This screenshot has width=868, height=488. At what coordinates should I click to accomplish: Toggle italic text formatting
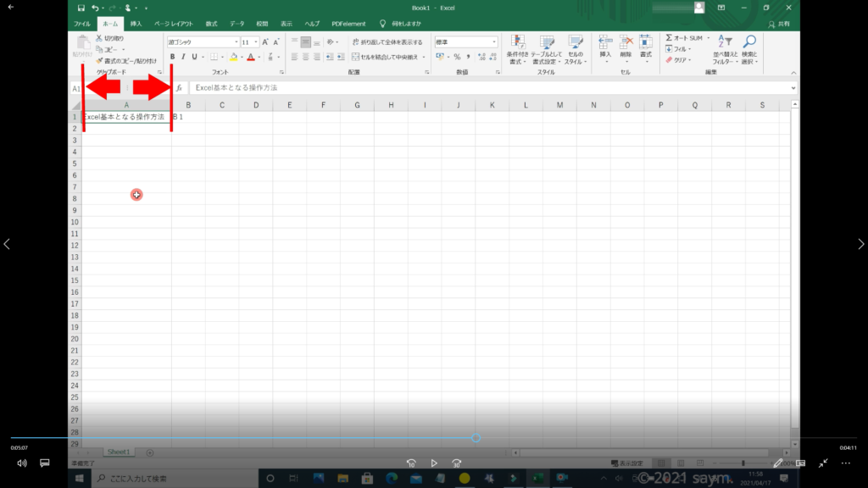[182, 57]
